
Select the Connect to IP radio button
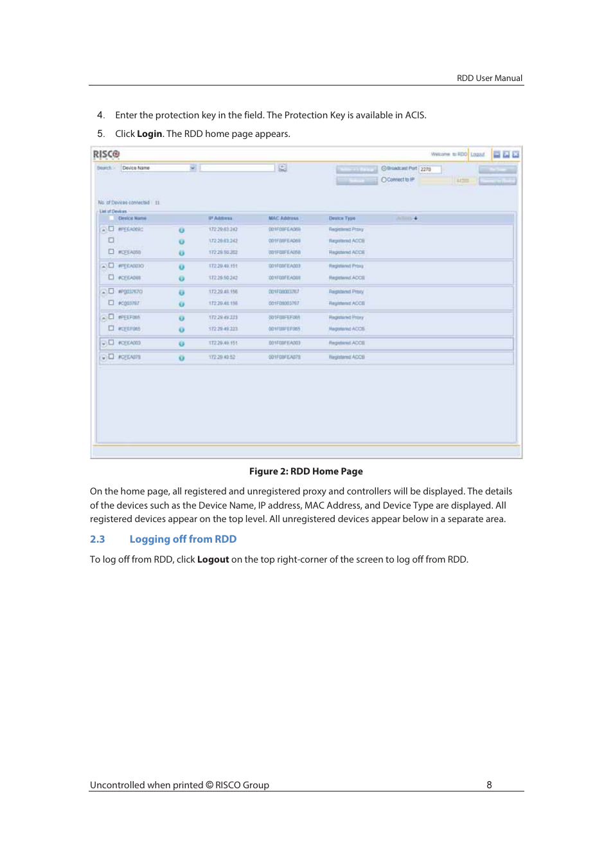pos(384,180)
